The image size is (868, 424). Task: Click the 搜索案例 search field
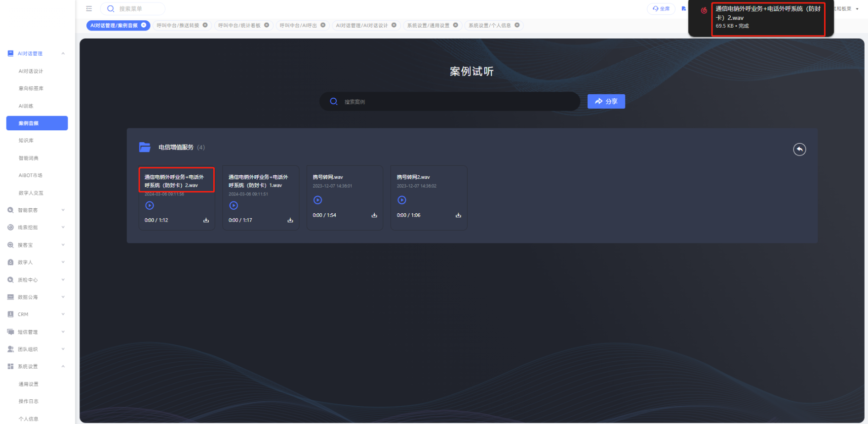(454, 102)
